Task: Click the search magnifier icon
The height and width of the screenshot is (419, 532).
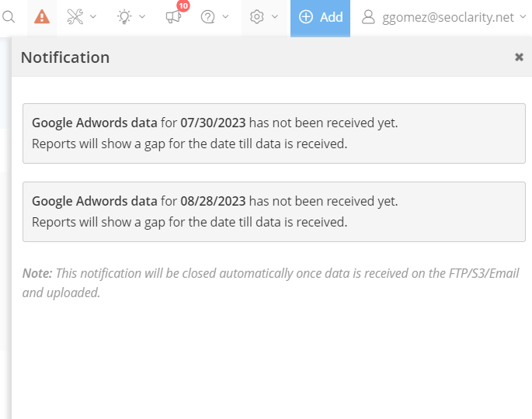Action: coord(9,17)
